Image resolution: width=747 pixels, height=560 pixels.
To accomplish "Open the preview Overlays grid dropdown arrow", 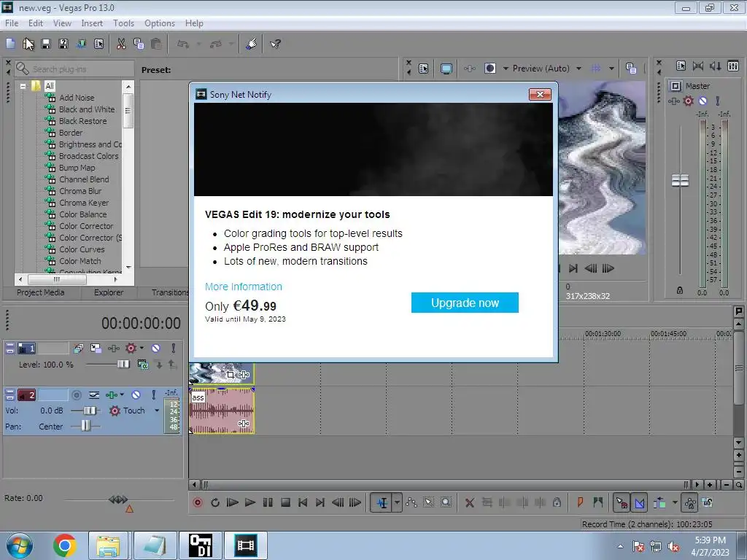I will coord(612,69).
